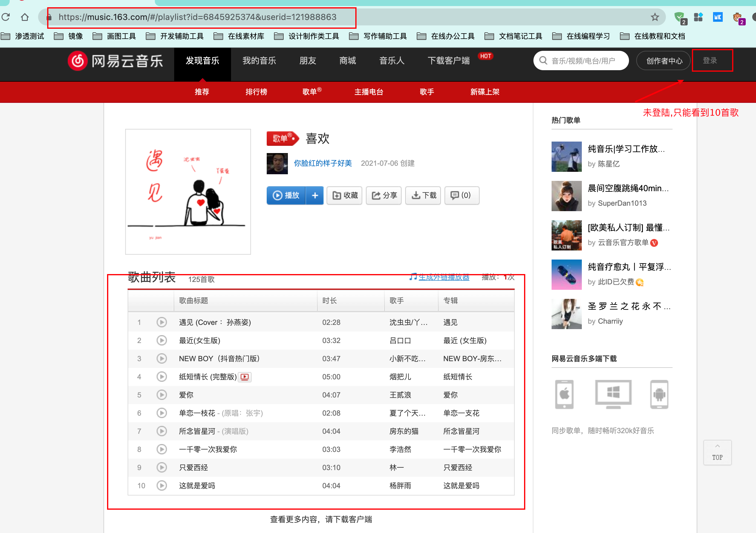Viewport: 756px width, 533px height.
Task: Click the home icon in browser toolbar
Action: [25, 17]
